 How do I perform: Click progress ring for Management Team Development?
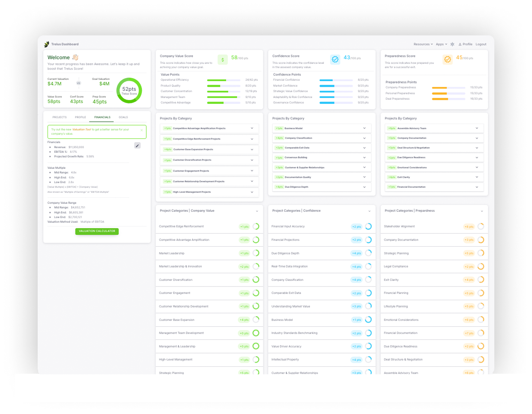[x=256, y=333]
